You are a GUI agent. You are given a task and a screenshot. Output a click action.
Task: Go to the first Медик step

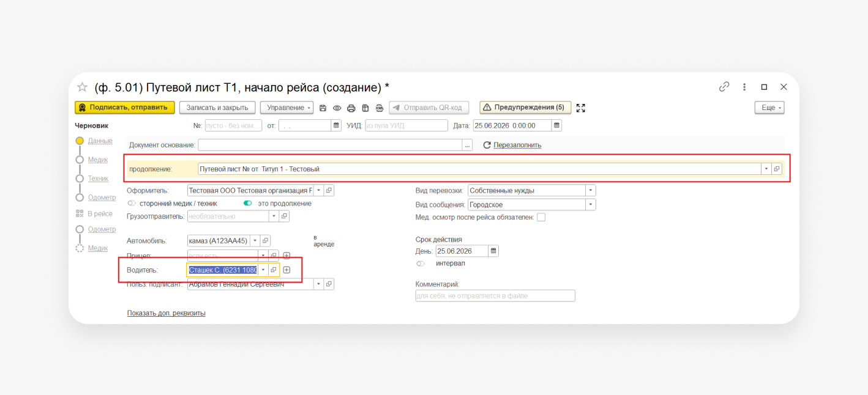coord(98,160)
